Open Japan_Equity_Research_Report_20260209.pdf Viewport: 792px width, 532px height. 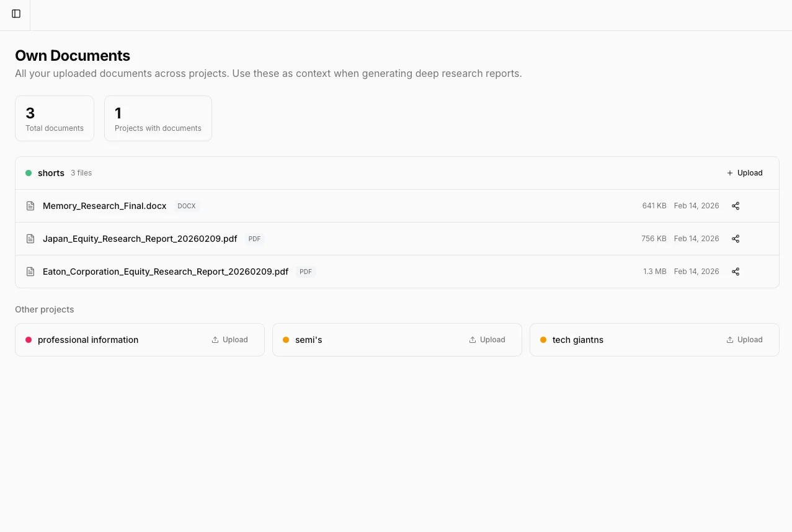pyautogui.click(x=140, y=239)
